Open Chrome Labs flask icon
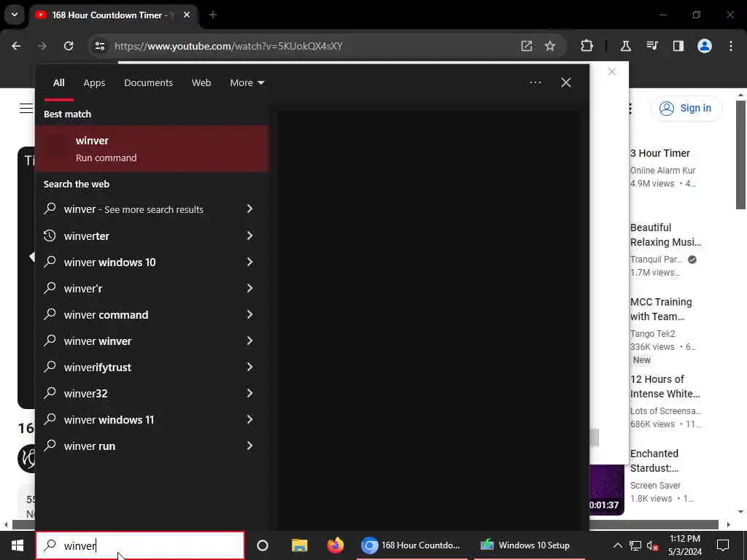747x560 pixels. pyautogui.click(x=625, y=46)
